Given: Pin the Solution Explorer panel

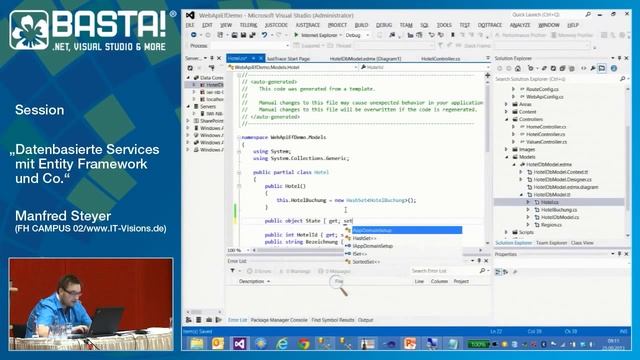Looking at the screenshot, I should click(x=620, y=58).
